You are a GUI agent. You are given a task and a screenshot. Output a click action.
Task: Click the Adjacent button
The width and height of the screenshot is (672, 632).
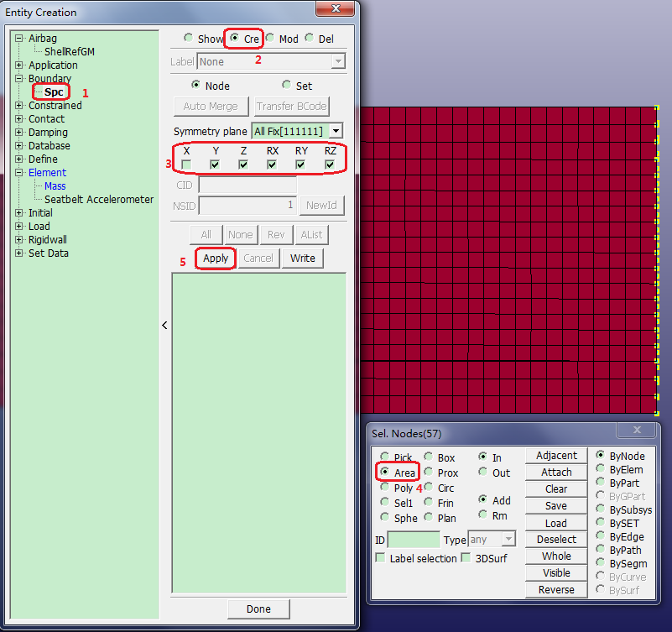(x=556, y=456)
